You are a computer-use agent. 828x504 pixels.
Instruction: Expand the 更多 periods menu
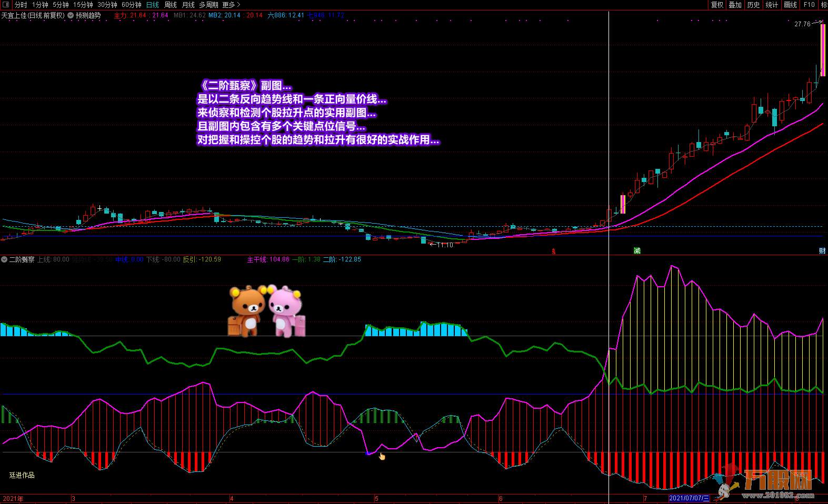(x=231, y=5)
